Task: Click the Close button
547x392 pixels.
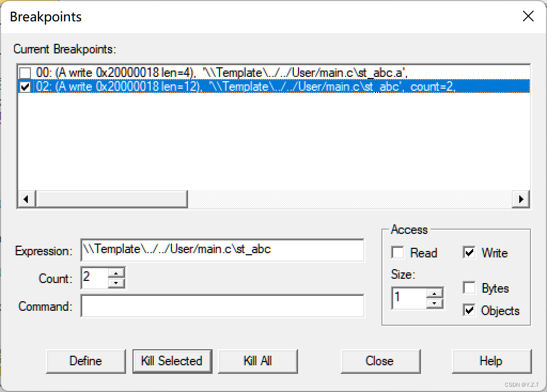Action: pos(380,362)
